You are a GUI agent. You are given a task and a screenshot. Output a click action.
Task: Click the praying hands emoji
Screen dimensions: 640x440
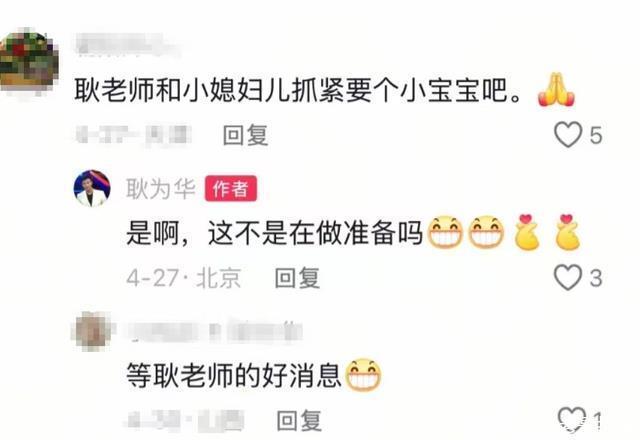pyautogui.click(x=556, y=90)
